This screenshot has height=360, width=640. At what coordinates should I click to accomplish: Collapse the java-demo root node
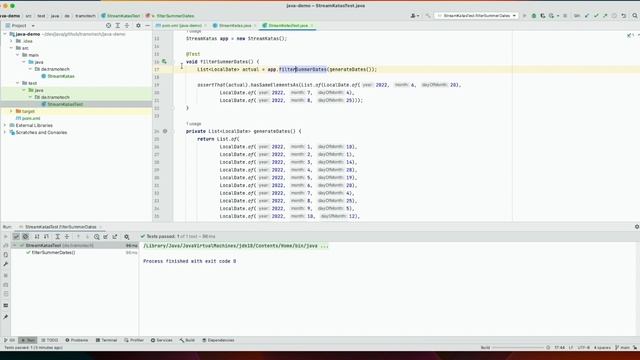point(5,34)
